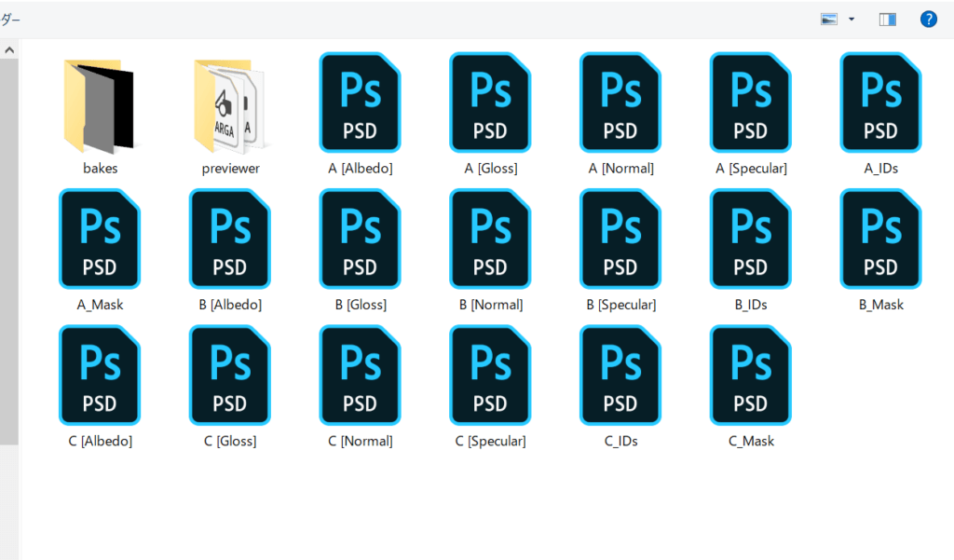
Task: Select the C [Specular] PSD file icon
Action: point(490,375)
